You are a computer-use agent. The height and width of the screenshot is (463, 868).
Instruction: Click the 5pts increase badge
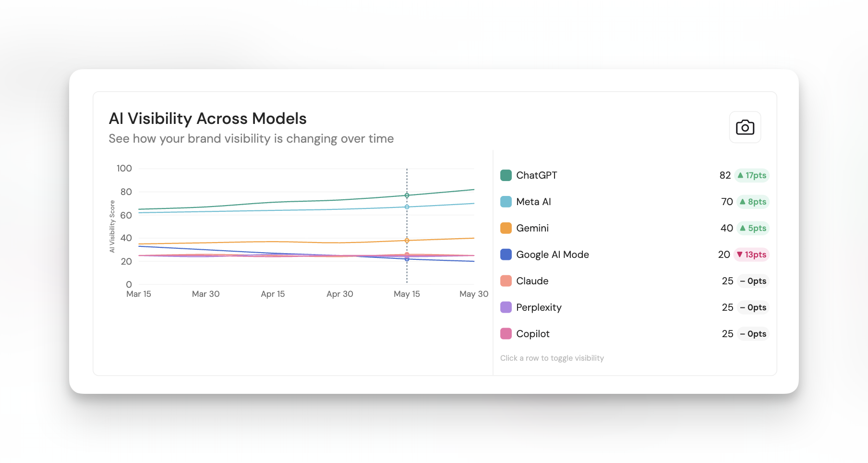[753, 228]
